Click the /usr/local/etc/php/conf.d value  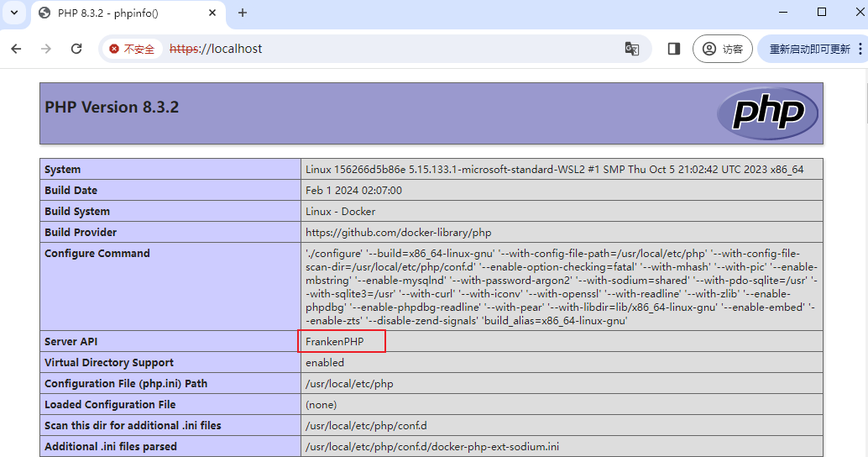[x=366, y=425]
